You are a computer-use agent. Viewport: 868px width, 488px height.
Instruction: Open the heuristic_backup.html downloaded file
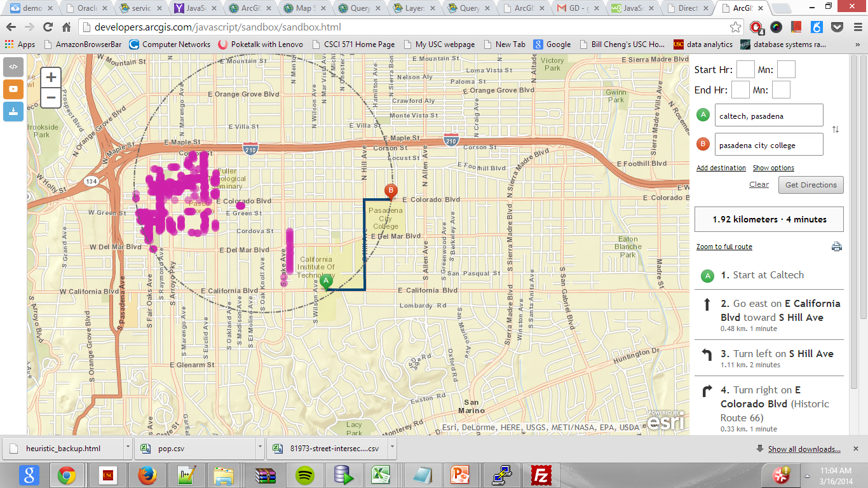point(63,448)
